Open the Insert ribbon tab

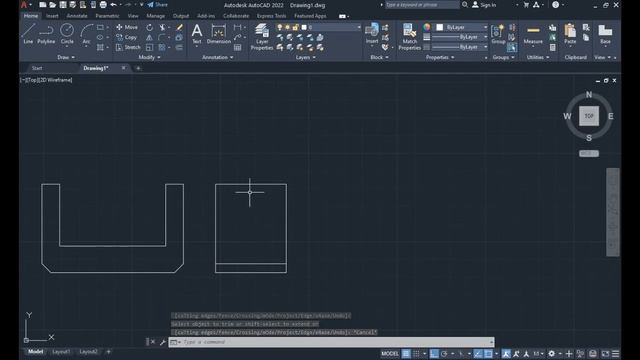(x=52, y=16)
